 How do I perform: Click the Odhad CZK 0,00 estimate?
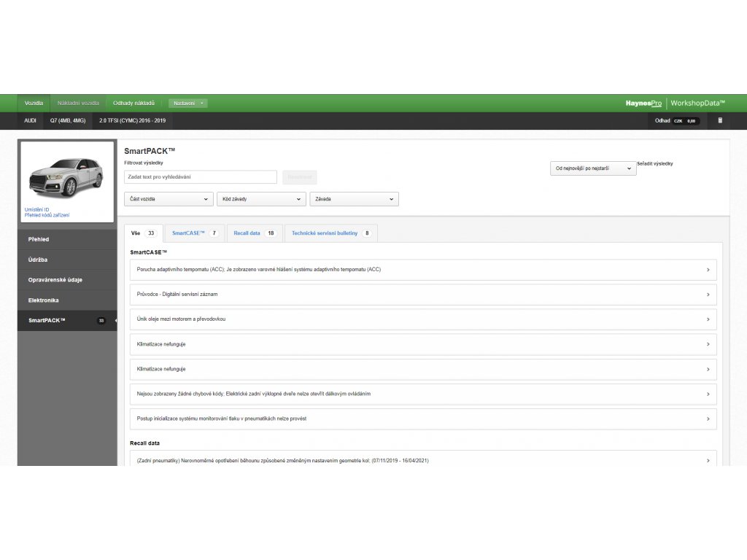coord(677,121)
